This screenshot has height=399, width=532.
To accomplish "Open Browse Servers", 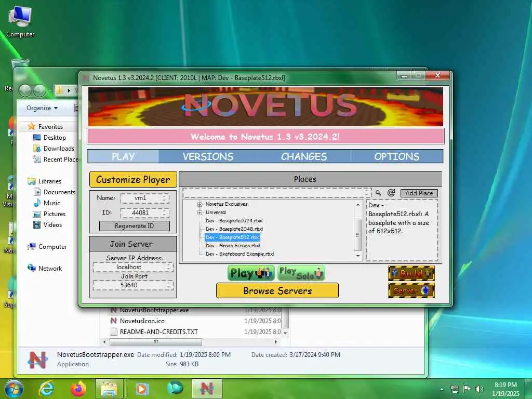I will pyautogui.click(x=277, y=291).
